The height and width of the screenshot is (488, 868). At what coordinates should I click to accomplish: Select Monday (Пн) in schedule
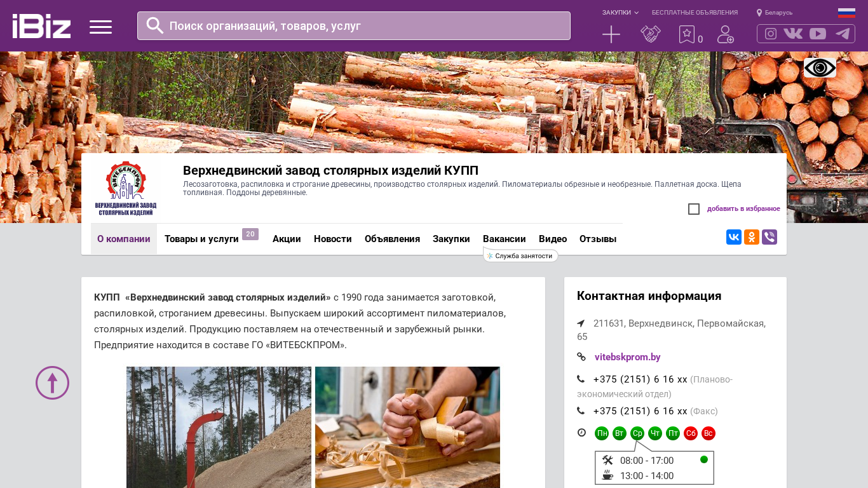tap(602, 433)
